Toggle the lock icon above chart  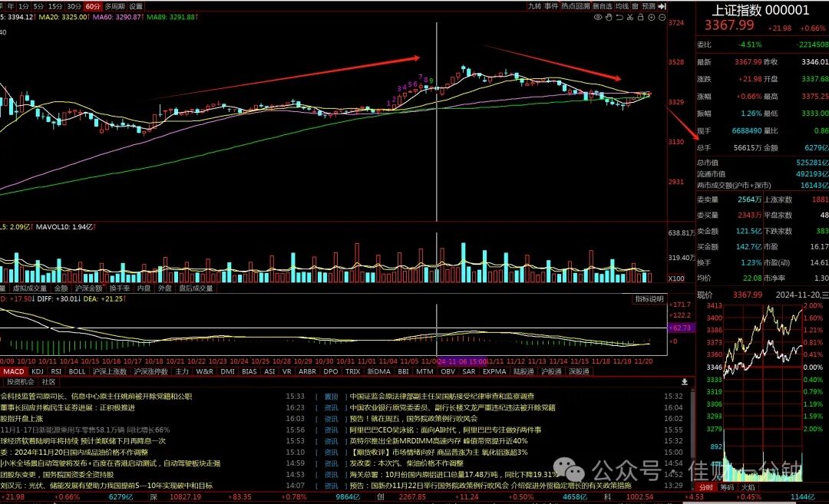(x=641, y=18)
